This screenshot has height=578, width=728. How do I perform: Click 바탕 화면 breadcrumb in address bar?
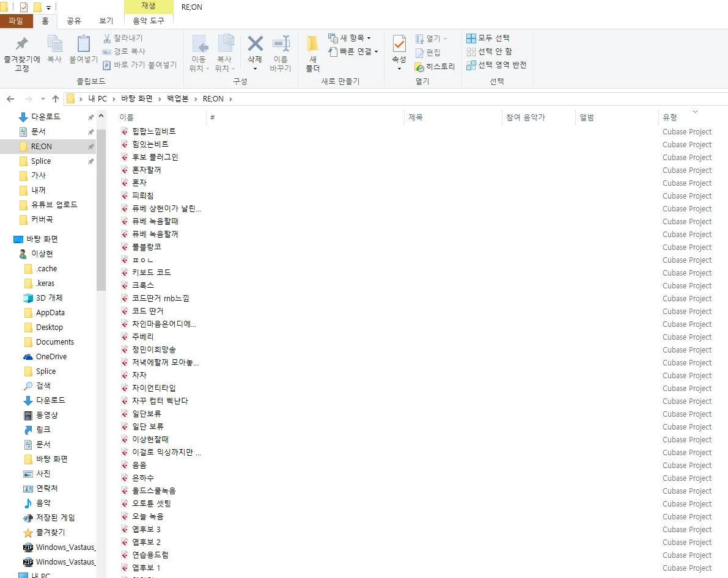click(137, 99)
